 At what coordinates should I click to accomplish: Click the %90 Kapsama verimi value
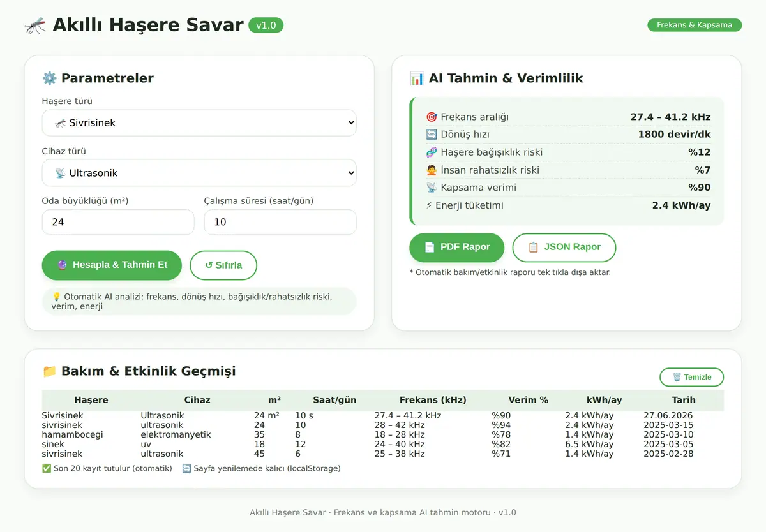699,188
